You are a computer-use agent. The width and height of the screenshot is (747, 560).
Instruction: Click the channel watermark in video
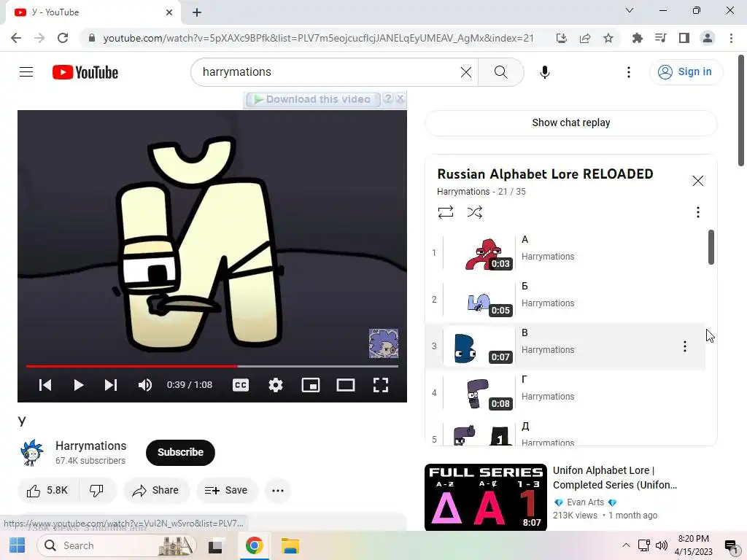[384, 343]
